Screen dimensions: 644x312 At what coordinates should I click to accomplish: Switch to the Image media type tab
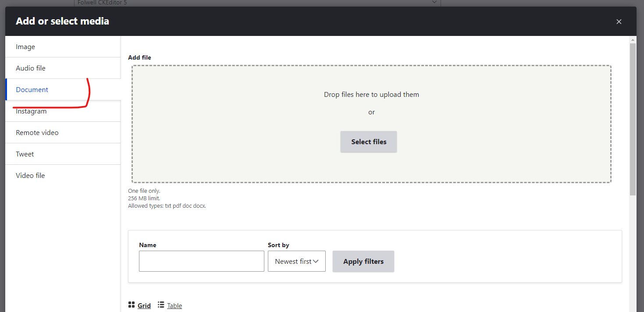25,47
